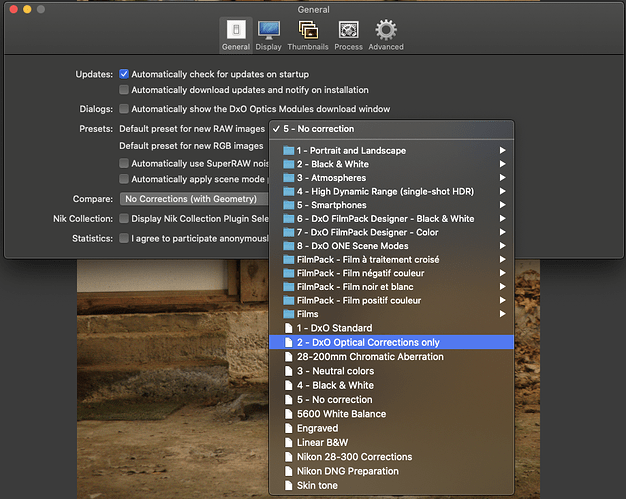Open the Process preferences icon

(x=349, y=30)
